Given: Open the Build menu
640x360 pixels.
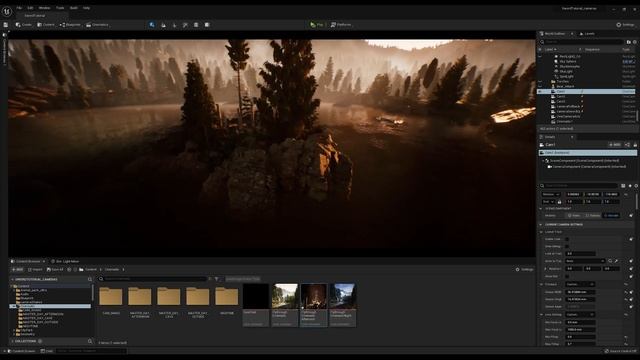Looking at the screenshot, I should 73,8.
